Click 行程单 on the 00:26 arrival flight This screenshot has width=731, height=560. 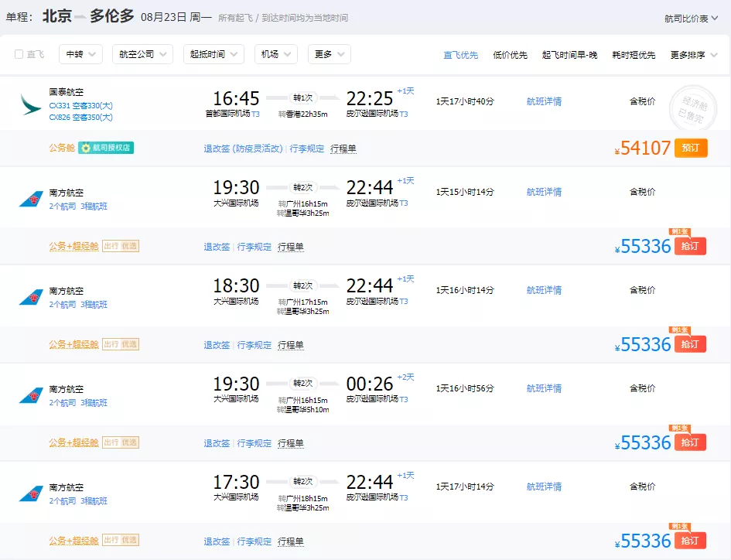[x=290, y=443]
